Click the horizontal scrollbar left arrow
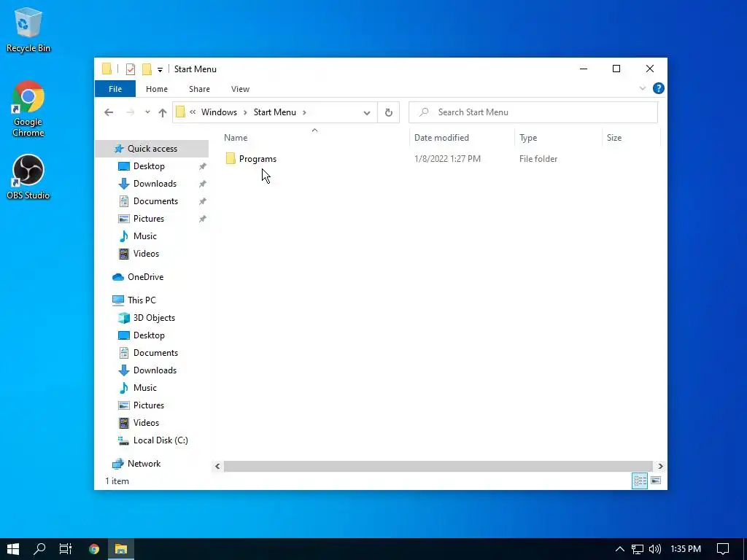 (x=217, y=466)
